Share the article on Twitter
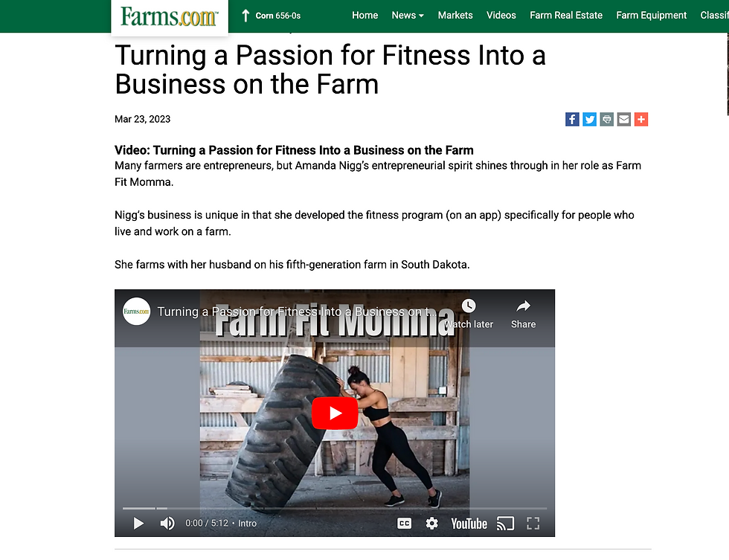The height and width of the screenshot is (560, 729). coord(589,119)
